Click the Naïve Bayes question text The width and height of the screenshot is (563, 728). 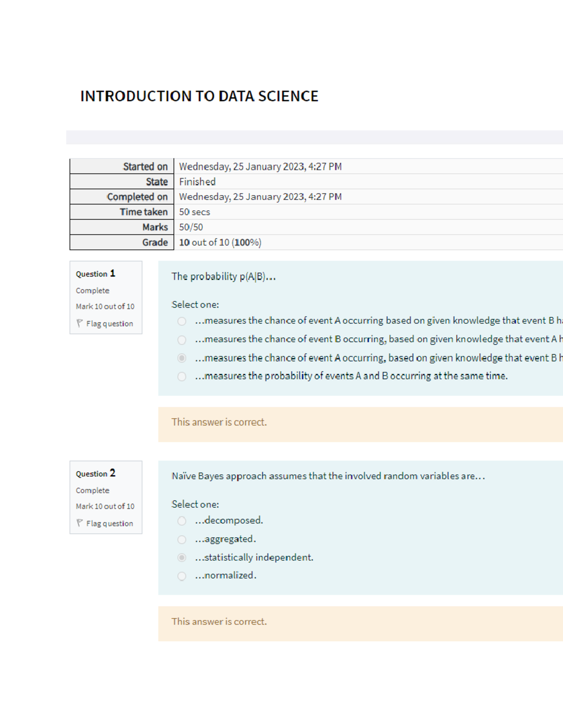coord(328,476)
